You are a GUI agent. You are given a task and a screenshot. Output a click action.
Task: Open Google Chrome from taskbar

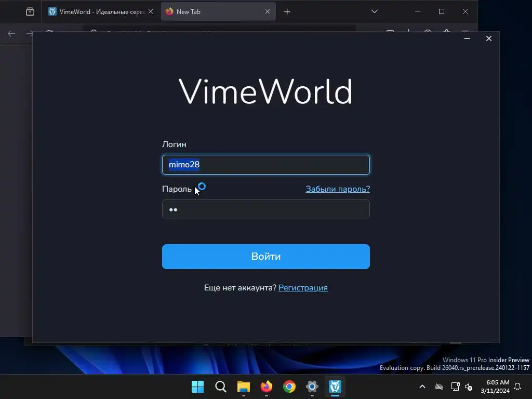pyautogui.click(x=289, y=387)
